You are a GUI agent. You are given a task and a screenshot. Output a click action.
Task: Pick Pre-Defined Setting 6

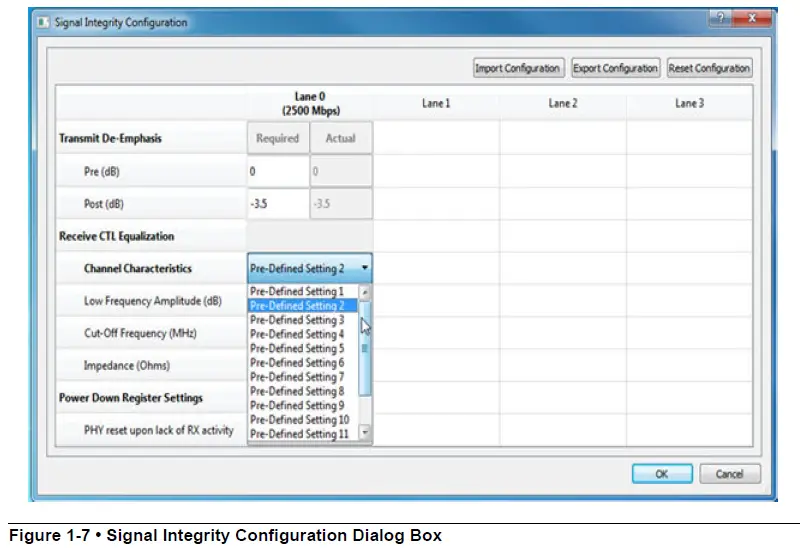click(x=303, y=363)
